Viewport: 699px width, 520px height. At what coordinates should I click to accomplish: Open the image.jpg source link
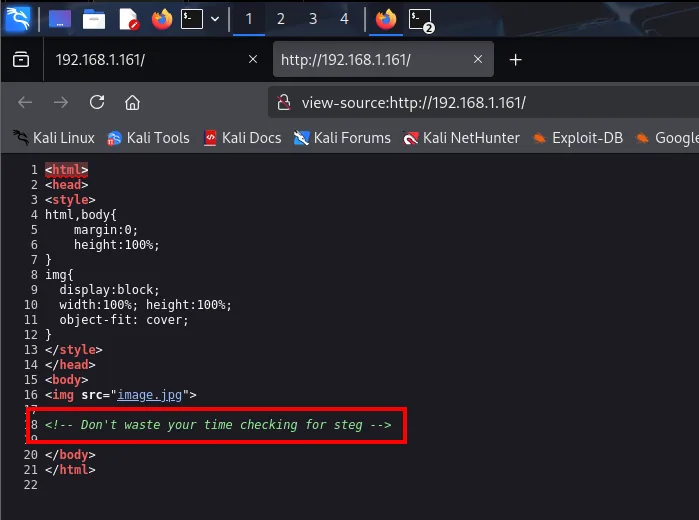[149, 395]
